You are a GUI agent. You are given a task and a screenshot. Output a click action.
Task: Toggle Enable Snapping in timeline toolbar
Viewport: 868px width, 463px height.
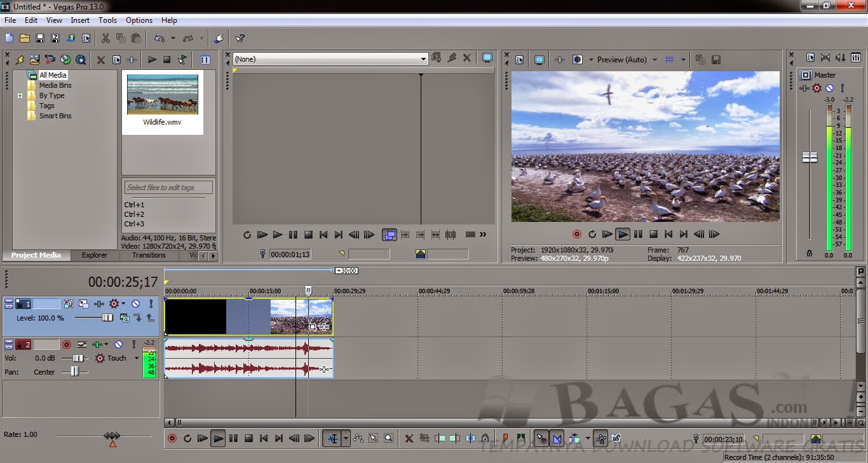pyautogui.click(x=541, y=438)
